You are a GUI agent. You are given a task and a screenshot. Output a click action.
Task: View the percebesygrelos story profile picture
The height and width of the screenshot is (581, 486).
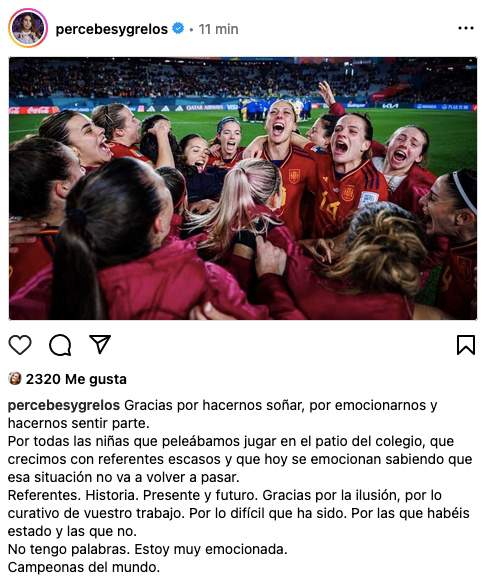[x=28, y=28]
